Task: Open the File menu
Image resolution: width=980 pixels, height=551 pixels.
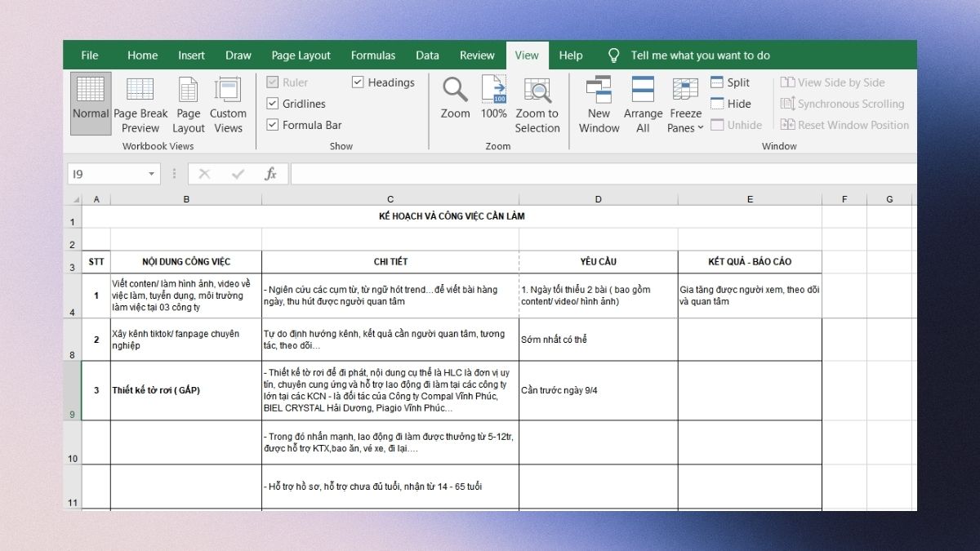Action: pos(90,56)
